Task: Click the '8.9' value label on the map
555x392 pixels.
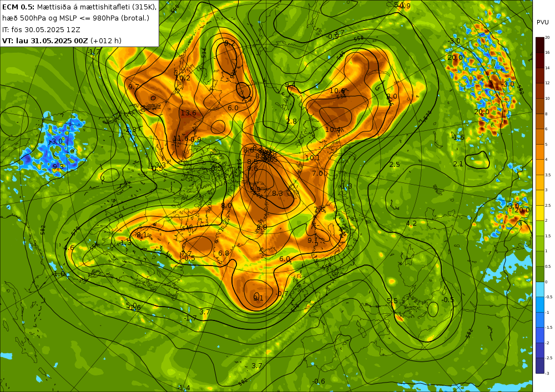Action: [x=261, y=227]
